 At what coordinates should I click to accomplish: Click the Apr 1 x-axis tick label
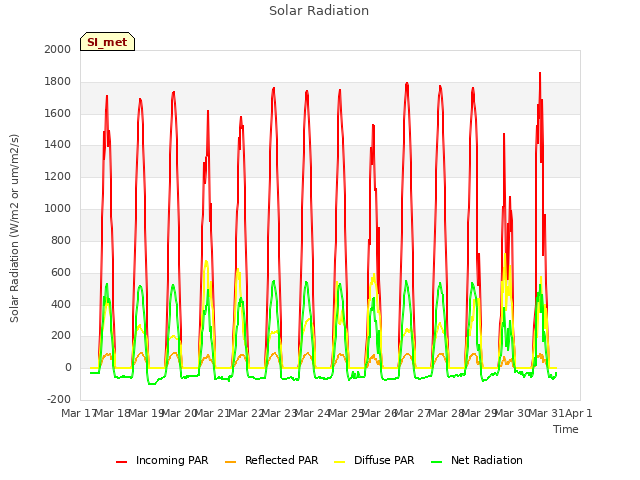(x=579, y=413)
